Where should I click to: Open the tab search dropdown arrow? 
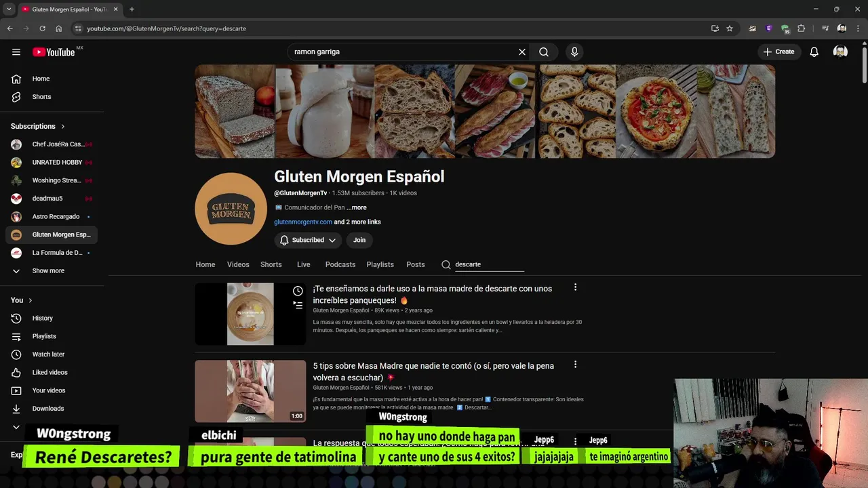coord(9,9)
